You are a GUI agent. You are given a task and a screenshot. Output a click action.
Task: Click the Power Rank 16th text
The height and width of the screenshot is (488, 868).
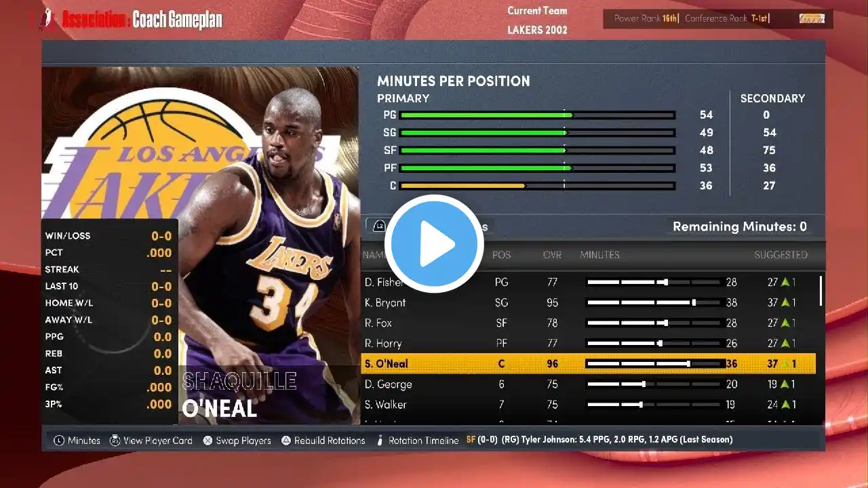click(646, 18)
